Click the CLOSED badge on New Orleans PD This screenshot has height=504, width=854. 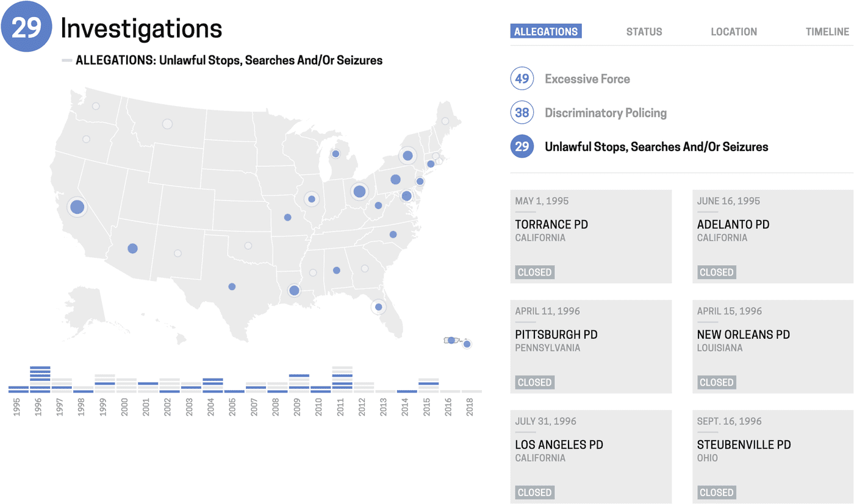717,383
